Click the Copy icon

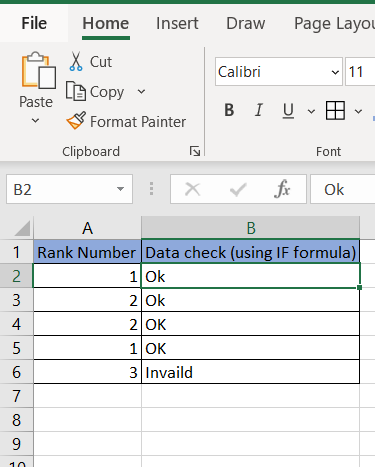point(76,91)
